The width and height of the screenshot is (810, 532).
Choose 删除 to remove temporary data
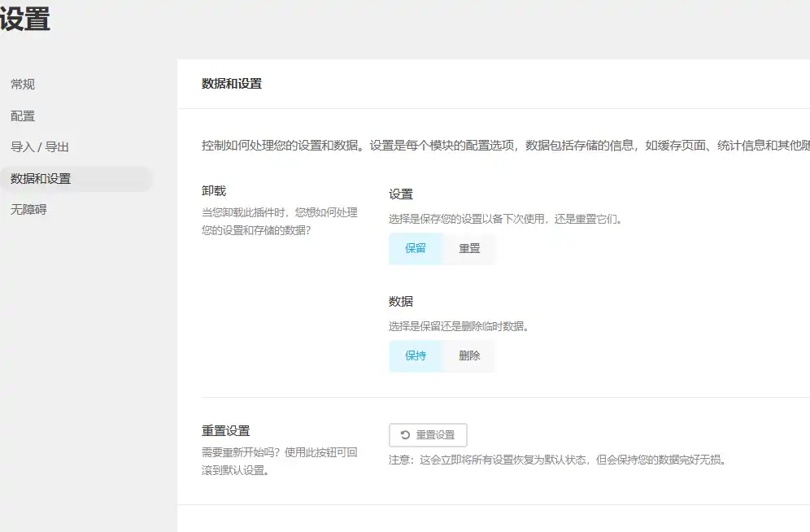pyautogui.click(x=469, y=355)
